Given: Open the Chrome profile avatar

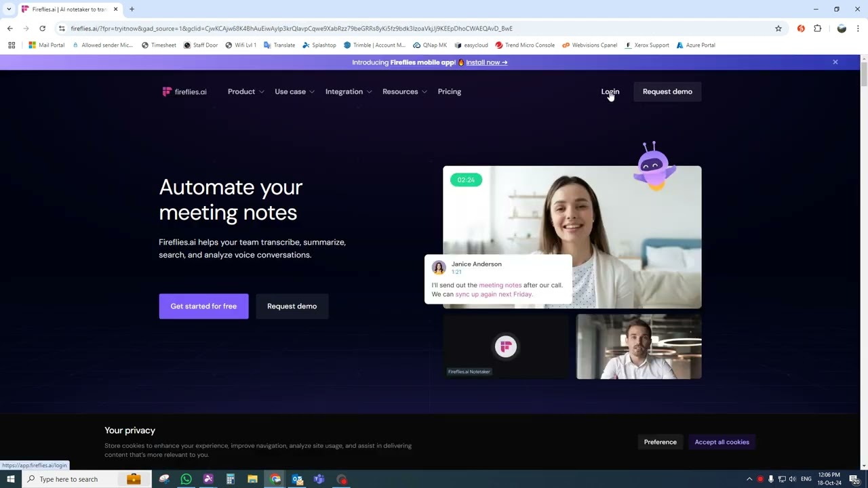Looking at the screenshot, I should (842, 28).
